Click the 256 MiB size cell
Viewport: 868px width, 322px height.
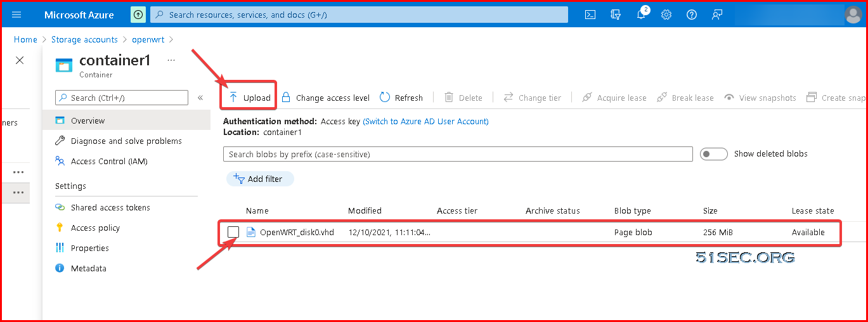click(718, 232)
